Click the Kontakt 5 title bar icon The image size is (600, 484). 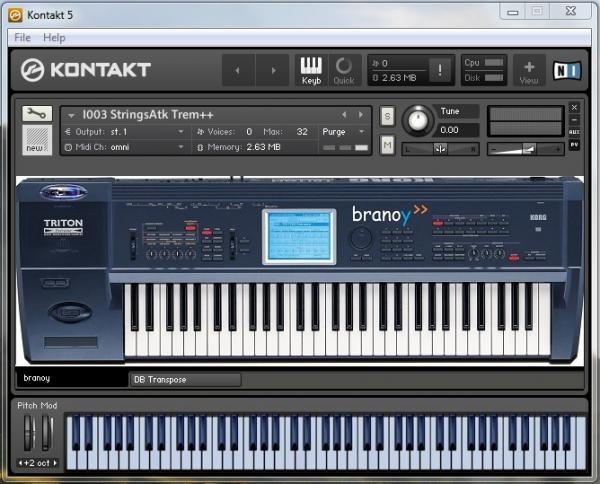(x=15, y=15)
